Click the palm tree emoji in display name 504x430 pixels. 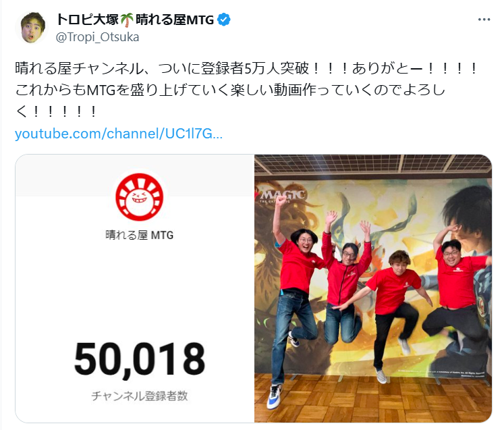(127, 20)
